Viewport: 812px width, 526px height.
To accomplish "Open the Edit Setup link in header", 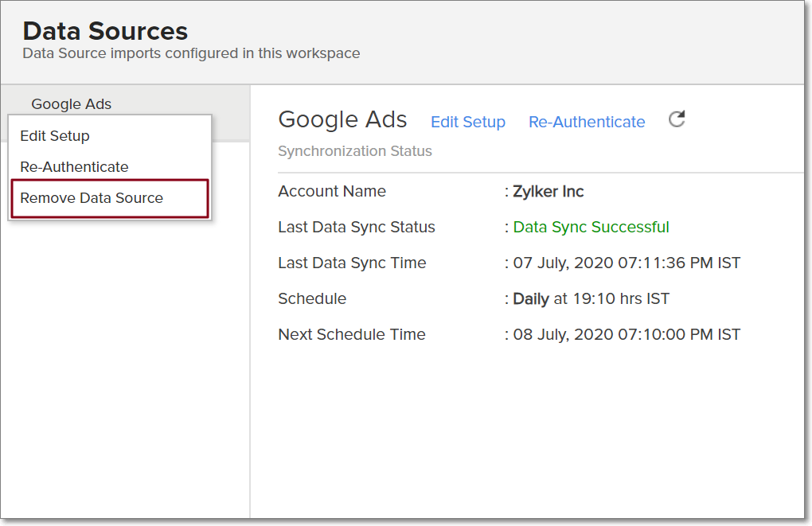I will (468, 122).
